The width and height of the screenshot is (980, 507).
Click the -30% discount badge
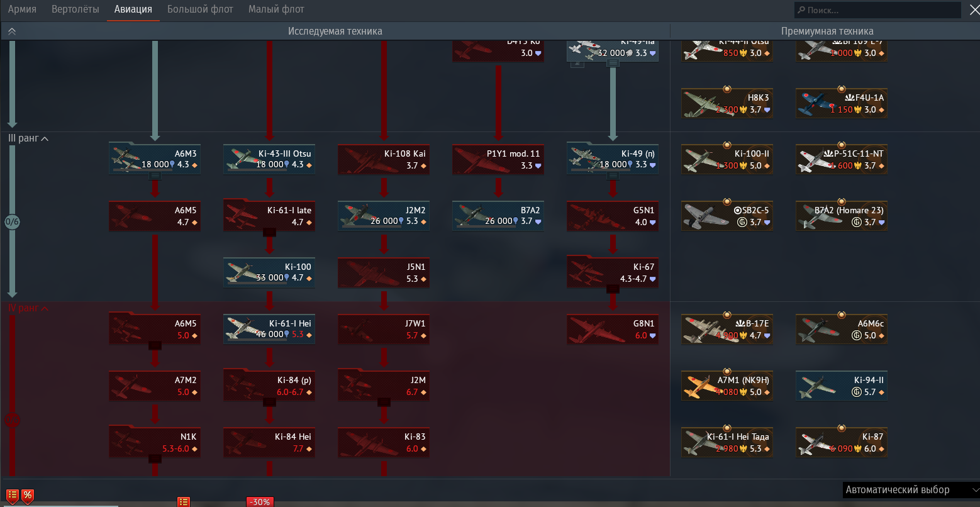[x=259, y=502]
